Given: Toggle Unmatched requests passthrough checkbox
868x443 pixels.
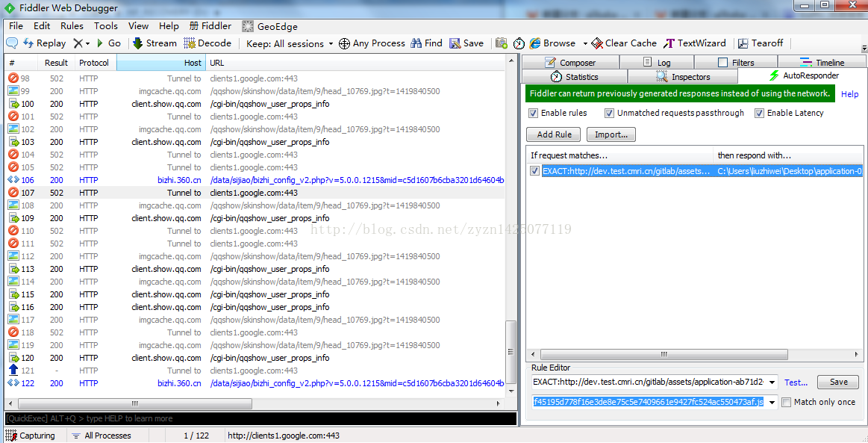Looking at the screenshot, I should click(609, 113).
